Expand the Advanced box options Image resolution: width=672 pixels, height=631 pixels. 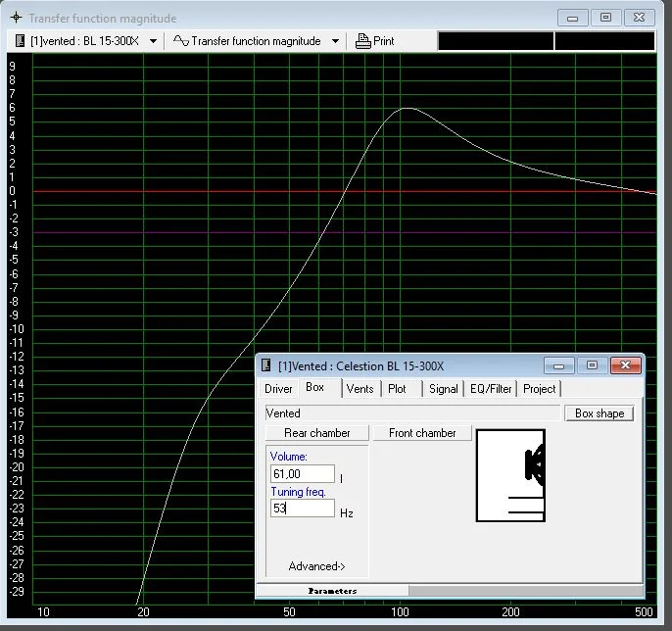tap(316, 566)
